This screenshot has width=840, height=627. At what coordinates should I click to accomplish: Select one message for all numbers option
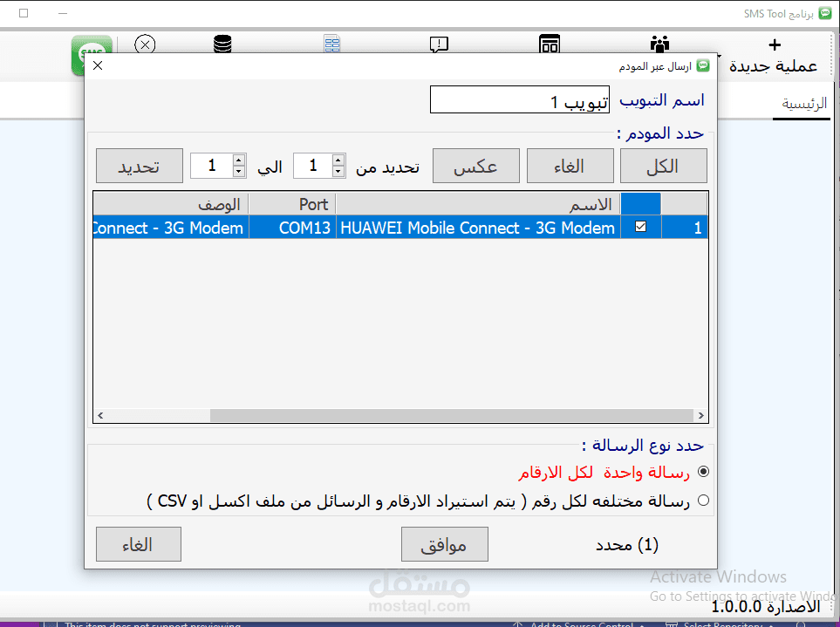(x=703, y=472)
